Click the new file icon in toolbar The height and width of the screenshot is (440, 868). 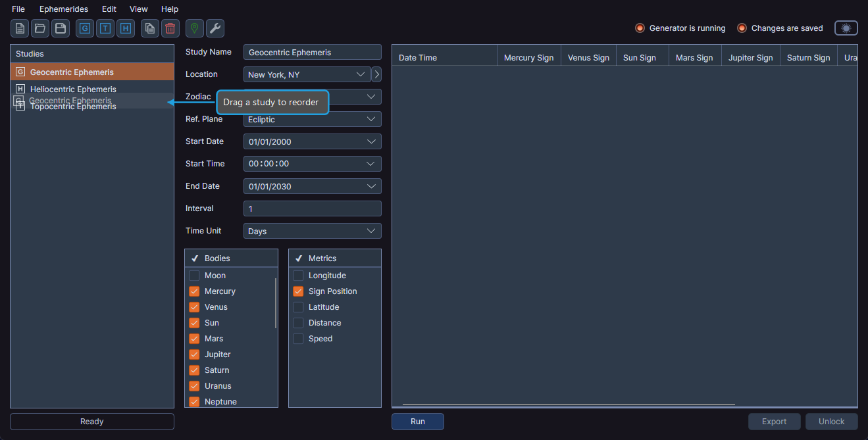(x=20, y=28)
